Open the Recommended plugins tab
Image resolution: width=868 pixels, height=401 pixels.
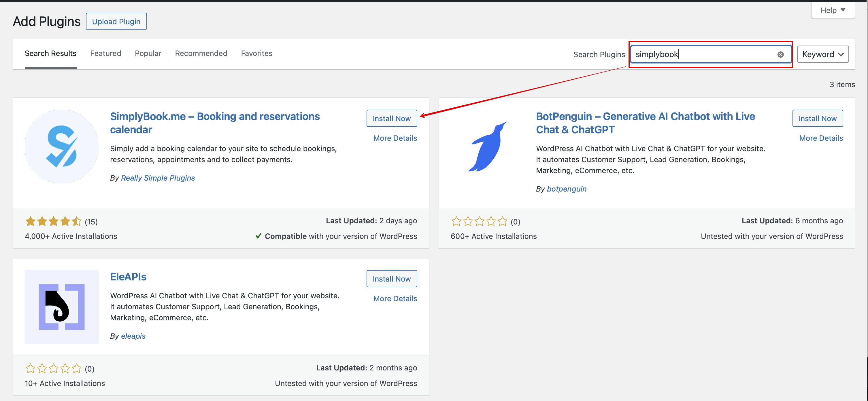pos(201,53)
